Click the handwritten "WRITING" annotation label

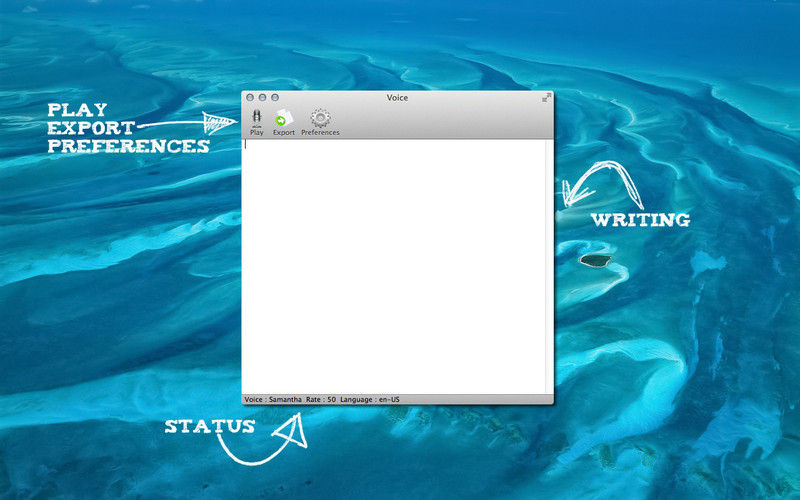(639, 219)
